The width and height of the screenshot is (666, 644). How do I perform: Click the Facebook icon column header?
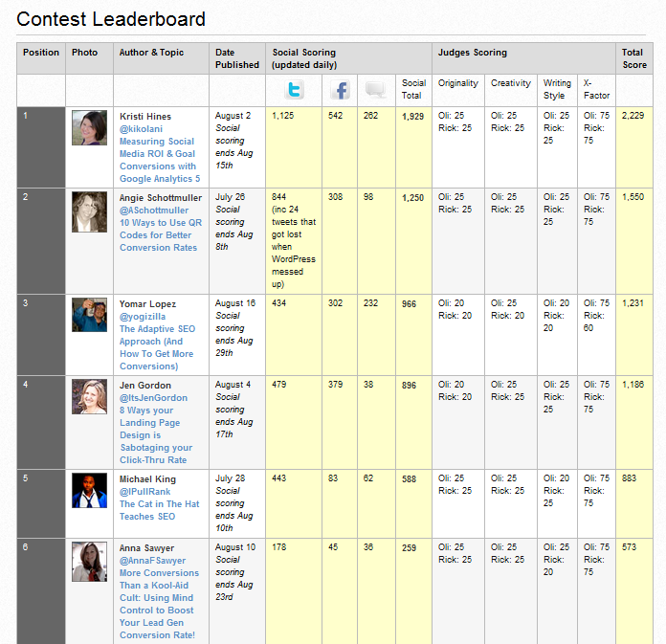pos(341,90)
